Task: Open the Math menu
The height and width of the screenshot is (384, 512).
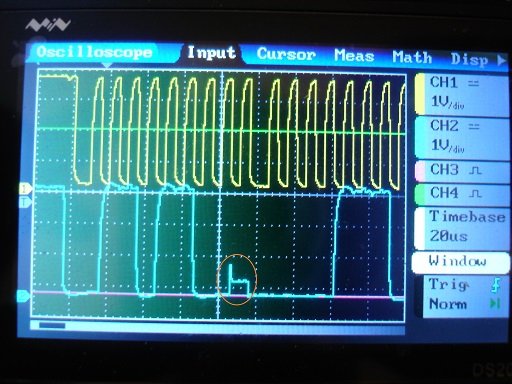Action: [x=412, y=57]
